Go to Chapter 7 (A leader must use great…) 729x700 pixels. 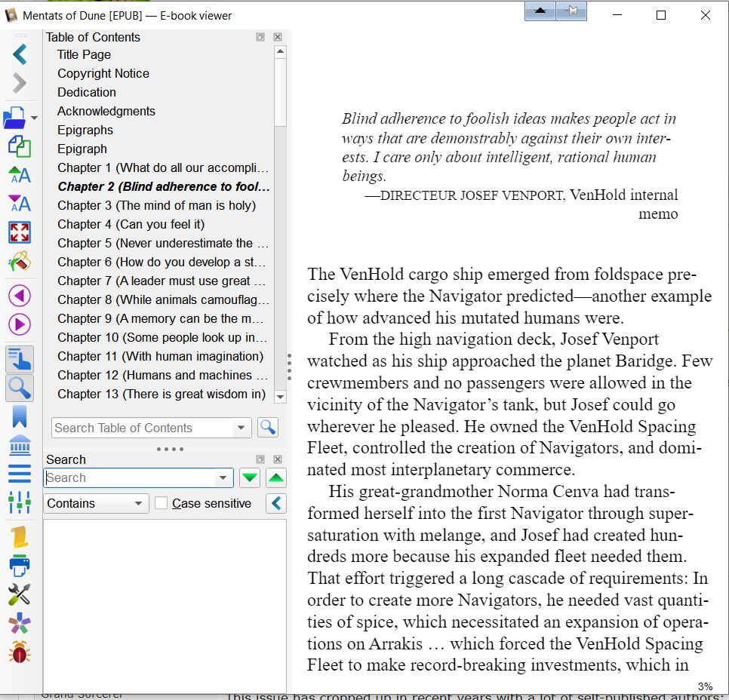[161, 281]
